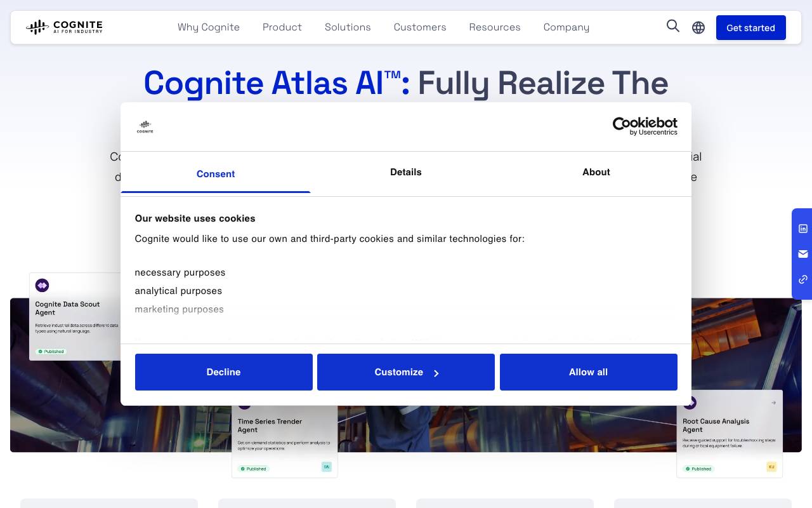Screen dimensions: 812x508
Task: Open the Solutions menu
Action: (348, 27)
